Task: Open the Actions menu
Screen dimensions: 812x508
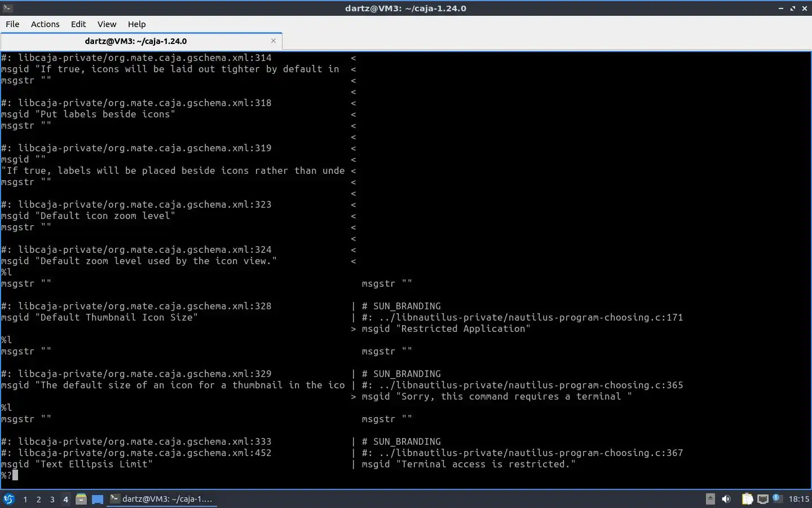Action: pos(45,24)
